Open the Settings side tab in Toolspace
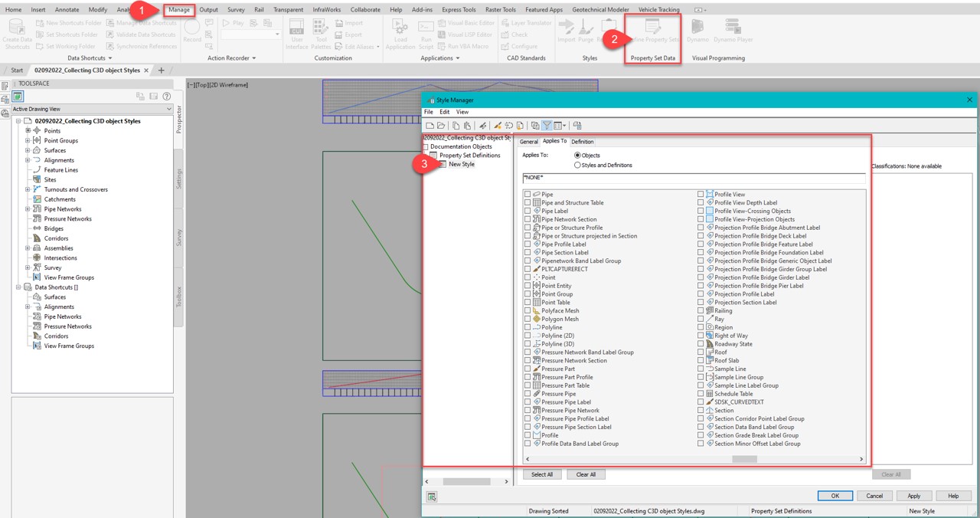The image size is (980, 518). tap(179, 179)
